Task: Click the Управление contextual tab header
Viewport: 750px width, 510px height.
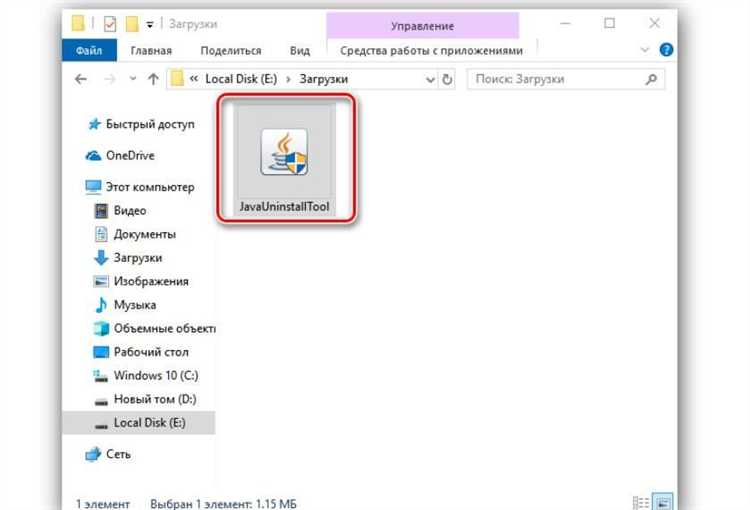Action: pos(422,26)
